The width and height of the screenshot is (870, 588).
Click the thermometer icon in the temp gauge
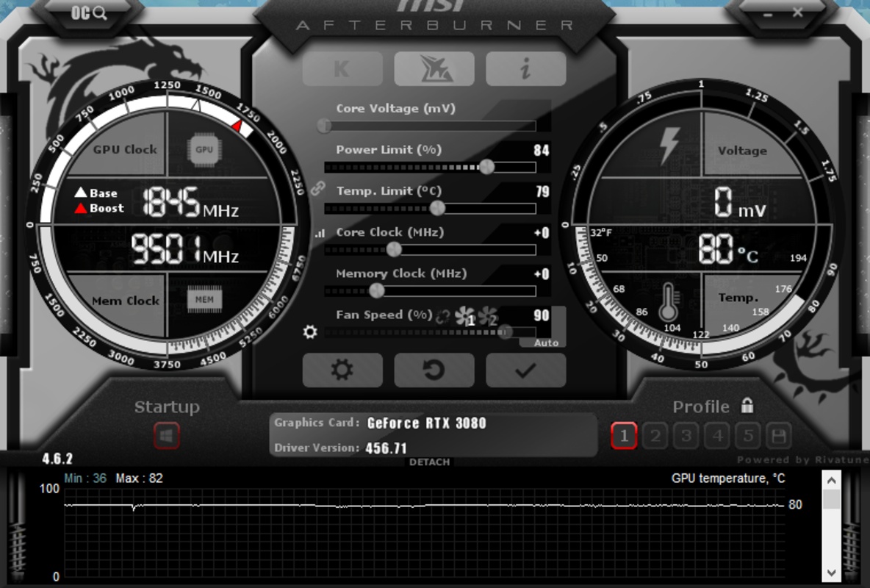point(668,303)
